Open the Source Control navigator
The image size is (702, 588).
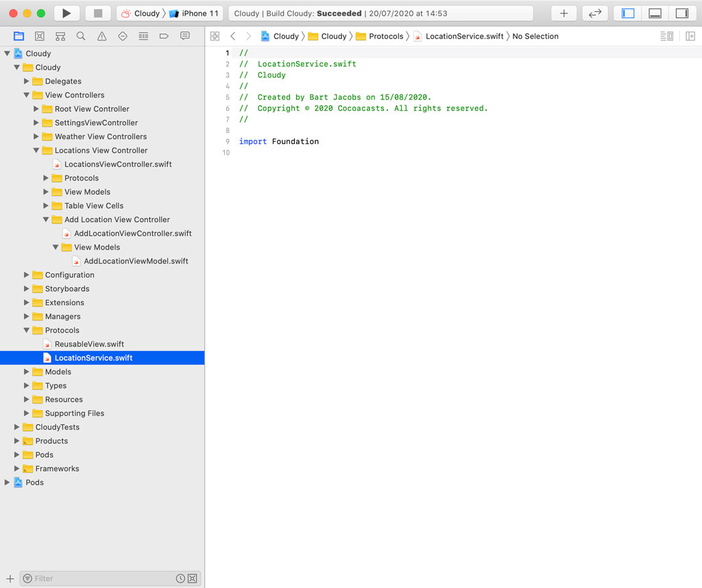40,36
